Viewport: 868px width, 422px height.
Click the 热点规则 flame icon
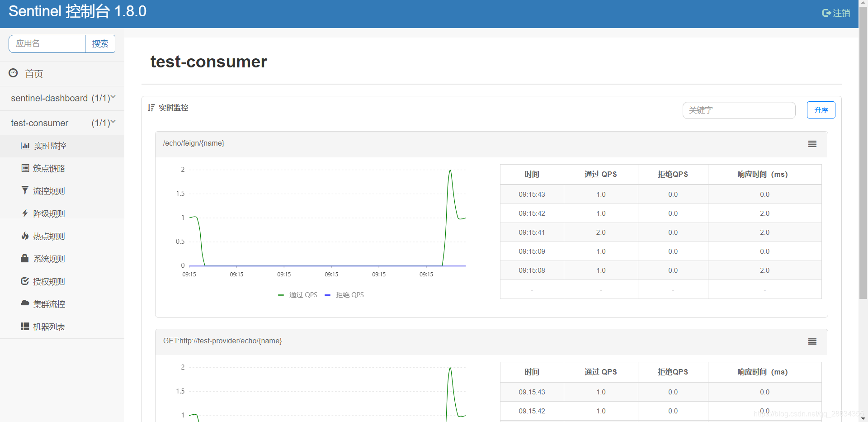25,236
